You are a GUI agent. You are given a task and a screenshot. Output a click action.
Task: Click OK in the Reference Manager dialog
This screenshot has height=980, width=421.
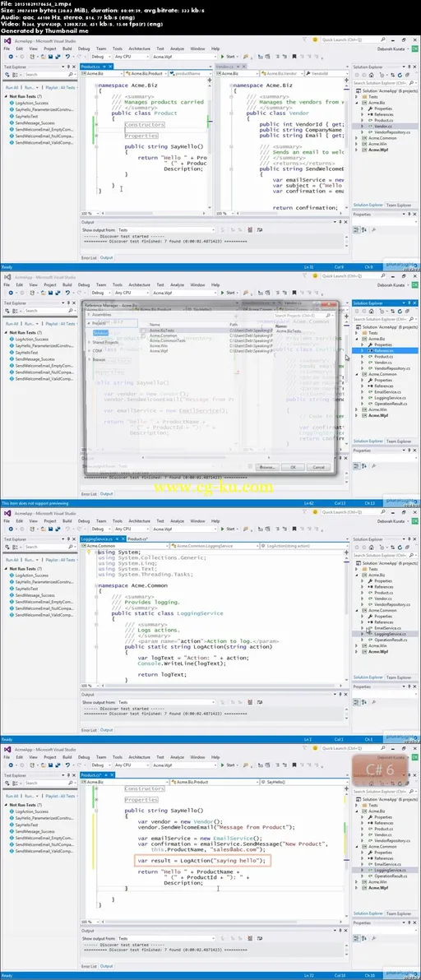[293, 467]
